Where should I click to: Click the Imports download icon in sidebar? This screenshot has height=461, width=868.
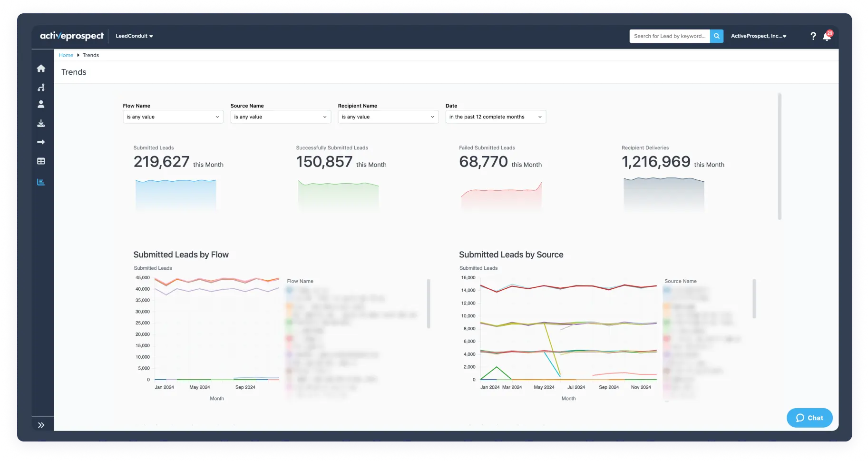coord(41,123)
